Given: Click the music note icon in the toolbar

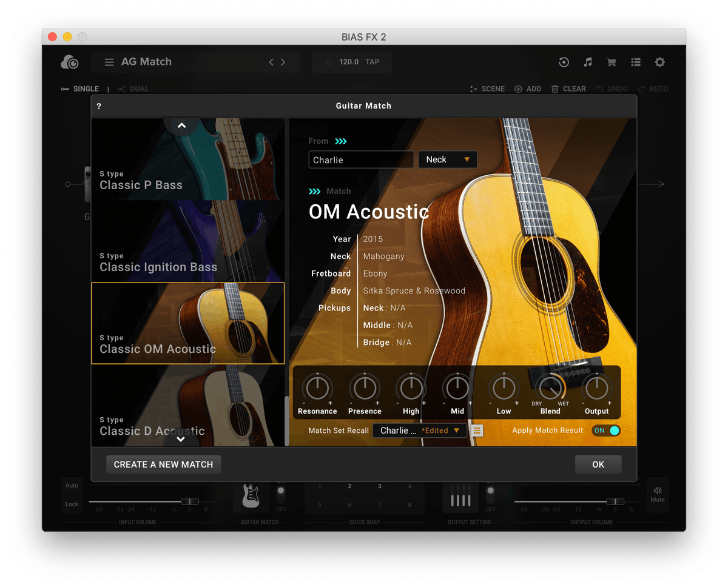Looking at the screenshot, I should point(587,62).
